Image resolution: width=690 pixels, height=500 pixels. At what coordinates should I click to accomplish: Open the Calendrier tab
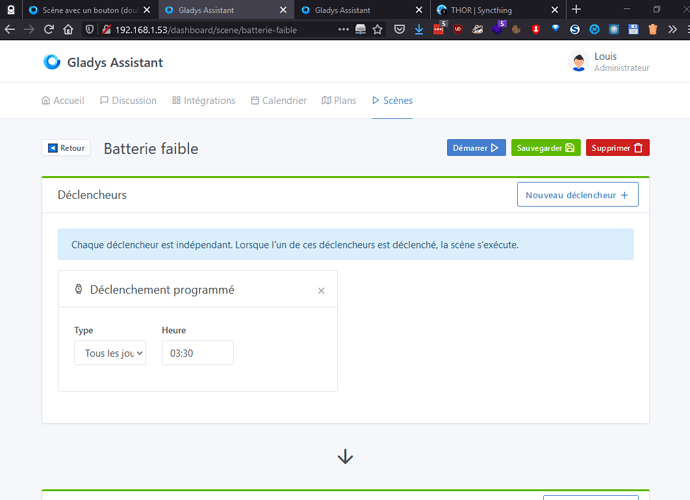click(279, 100)
